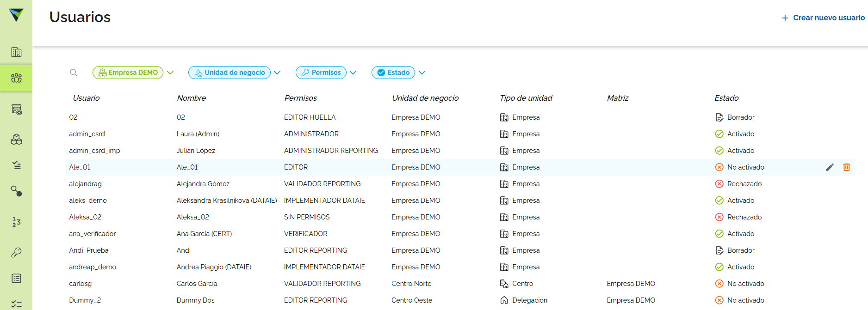Viewport: 868px width, 310px height.
Task: Open the checklist lines icon in sidebar
Action: 16,165
